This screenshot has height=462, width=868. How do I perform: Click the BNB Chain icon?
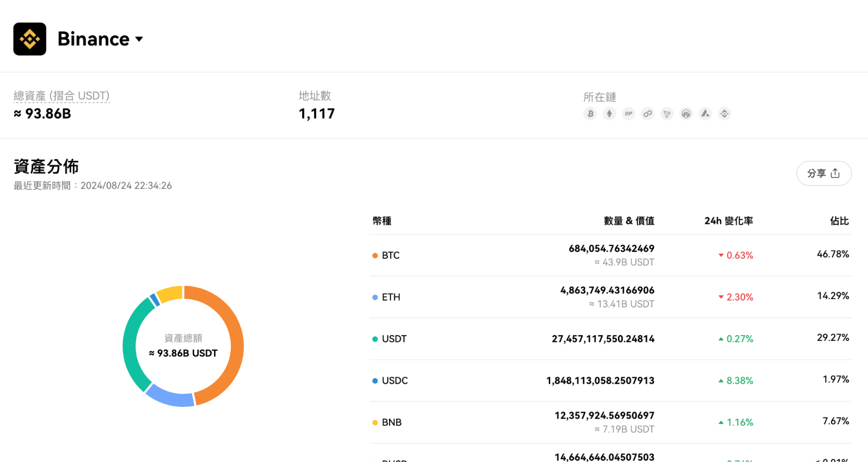coord(724,114)
